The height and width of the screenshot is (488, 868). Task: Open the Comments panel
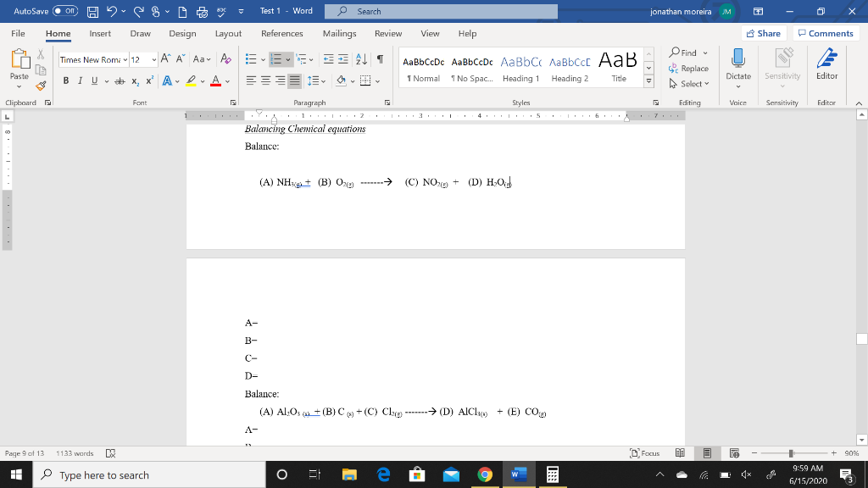click(x=826, y=33)
